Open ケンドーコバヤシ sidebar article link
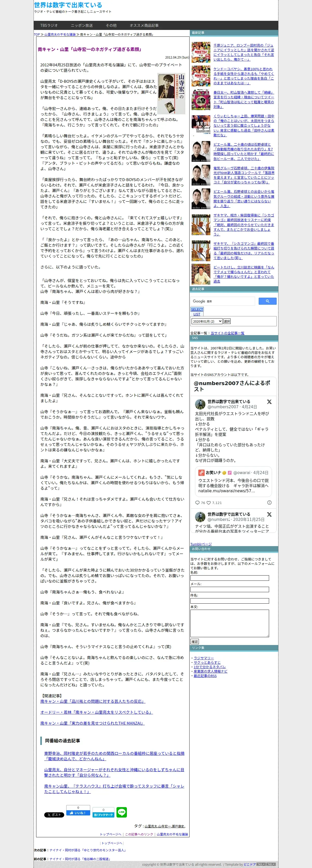This screenshot has height=868, width=312. (x=244, y=76)
